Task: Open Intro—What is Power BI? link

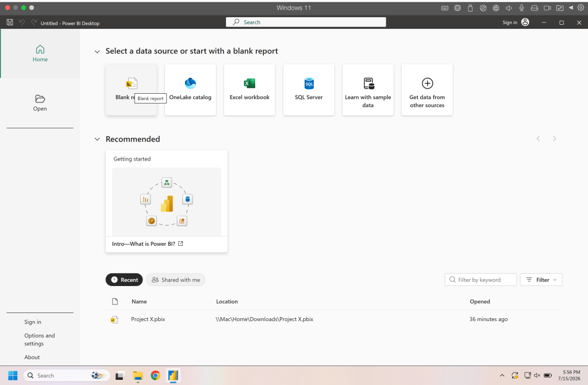Action: pos(147,244)
